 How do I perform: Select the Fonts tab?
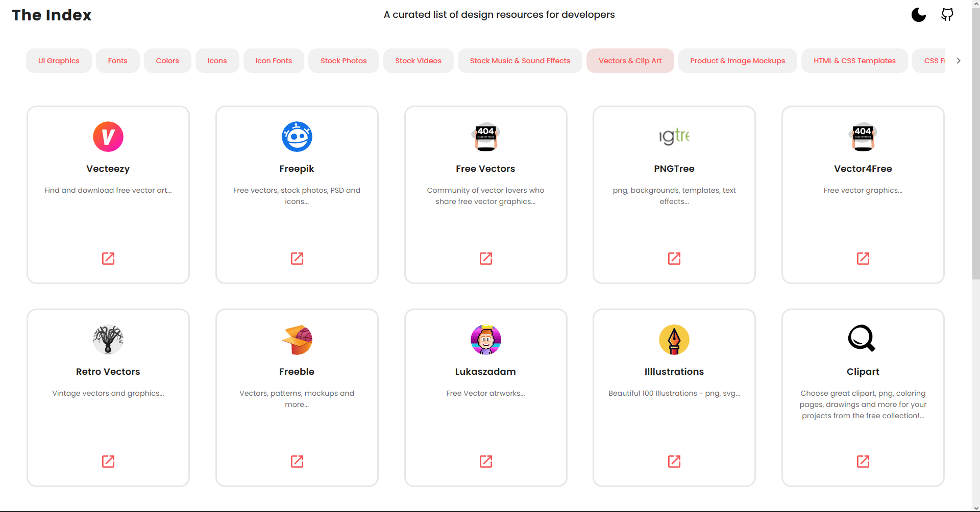click(118, 61)
